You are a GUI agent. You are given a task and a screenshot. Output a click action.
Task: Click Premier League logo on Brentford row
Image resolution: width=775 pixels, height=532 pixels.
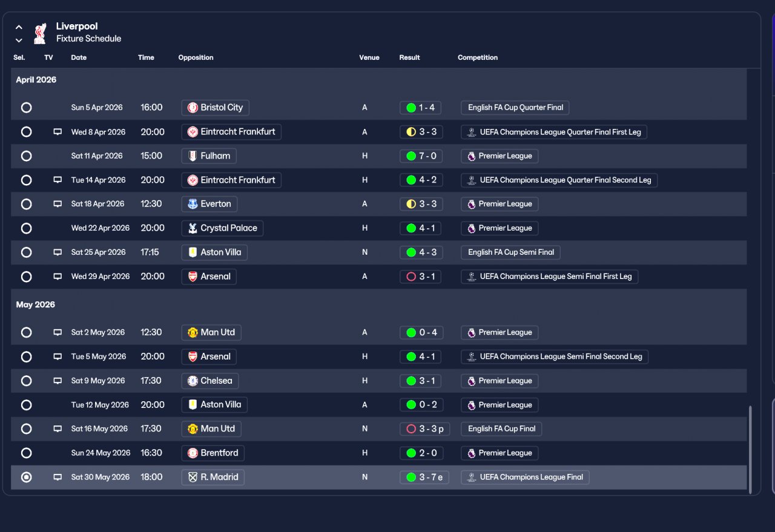[472, 453]
